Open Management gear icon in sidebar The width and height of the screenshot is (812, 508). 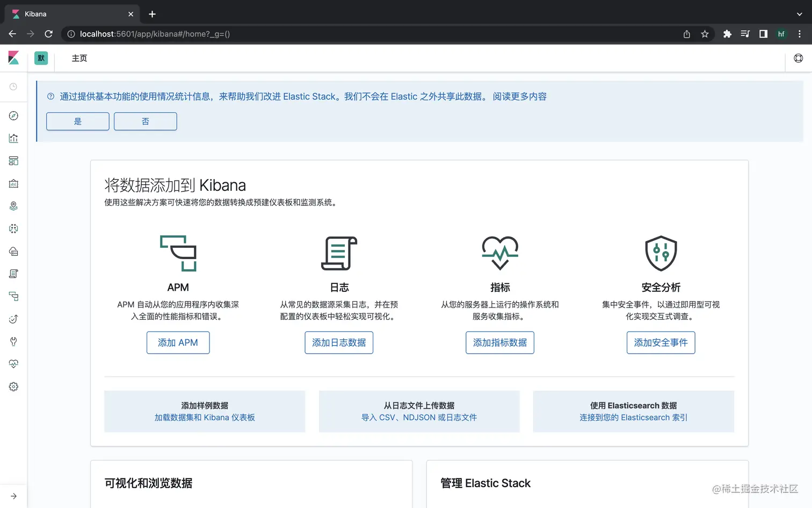pos(13,387)
